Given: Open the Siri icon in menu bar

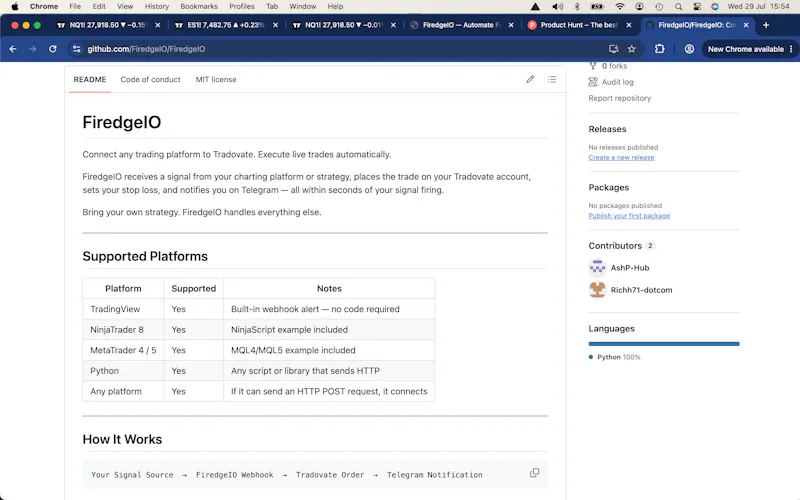Looking at the screenshot, I should pyautogui.click(x=715, y=7).
